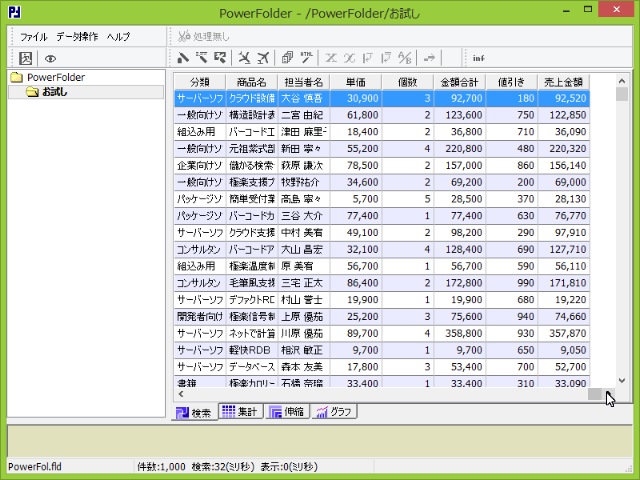The height and width of the screenshot is (480, 640).
Task: Click the 金額合計 value 157,000
Action: click(460, 165)
